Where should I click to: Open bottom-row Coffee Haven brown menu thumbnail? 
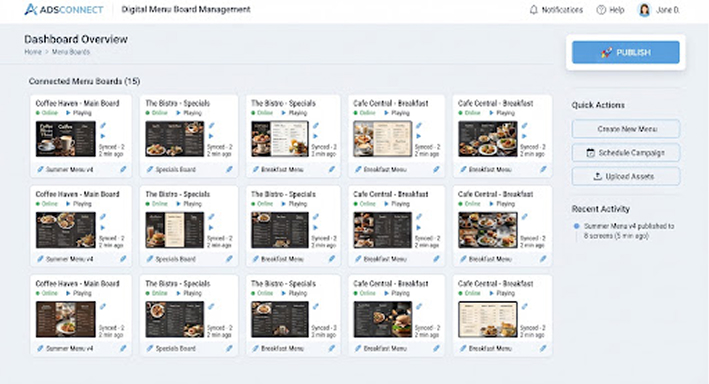click(66, 319)
